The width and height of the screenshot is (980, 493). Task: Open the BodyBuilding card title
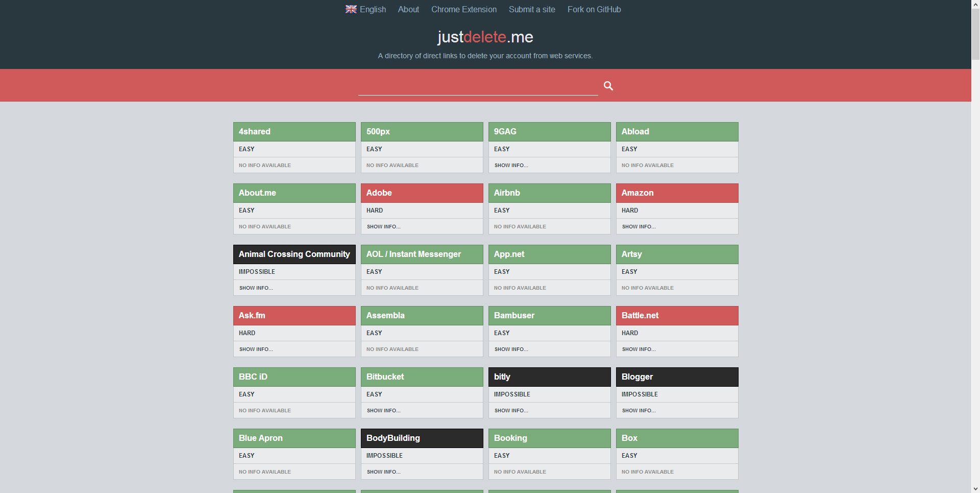pyautogui.click(x=422, y=438)
